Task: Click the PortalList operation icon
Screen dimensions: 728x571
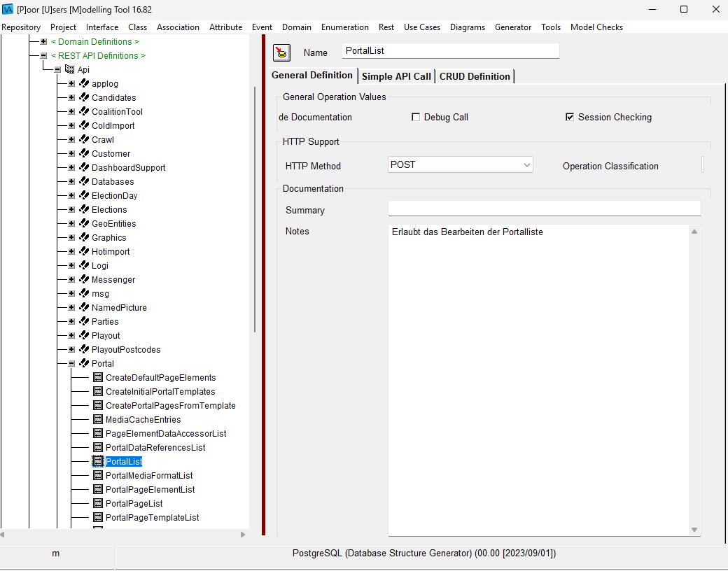Action: (x=98, y=461)
